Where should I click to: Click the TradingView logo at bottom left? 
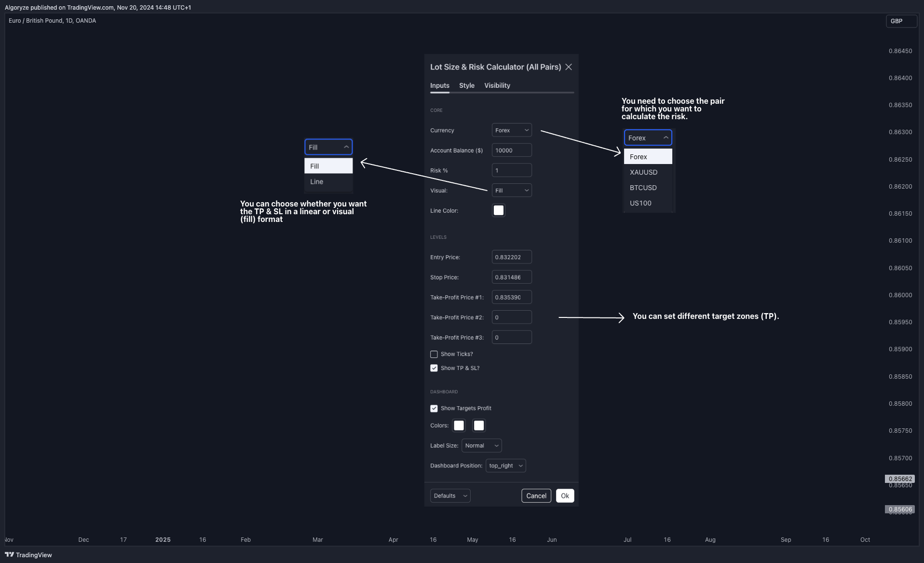[x=28, y=555]
